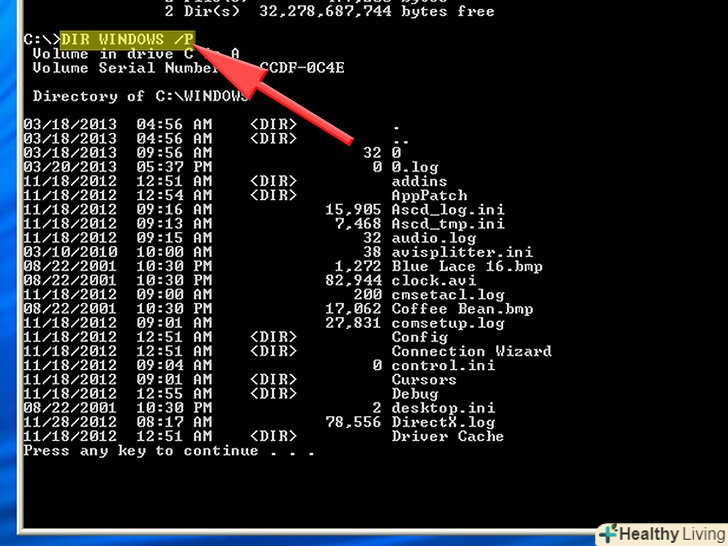
Task: Click the time 12:54 AM
Action: [x=174, y=195]
